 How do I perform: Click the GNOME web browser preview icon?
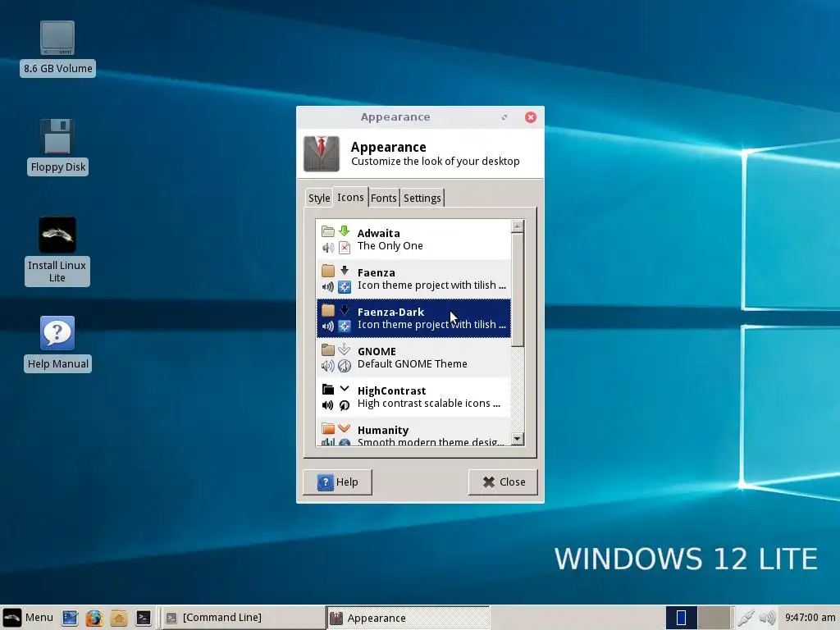pos(345,366)
